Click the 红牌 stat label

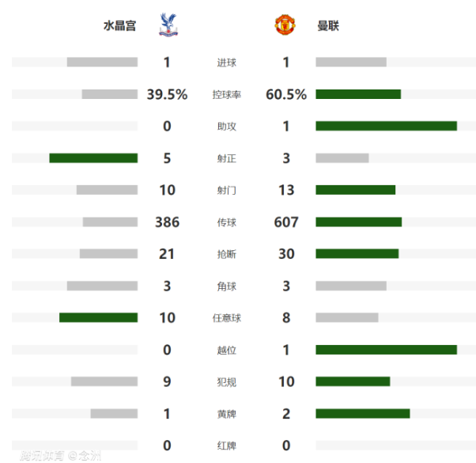(x=226, y=446)
